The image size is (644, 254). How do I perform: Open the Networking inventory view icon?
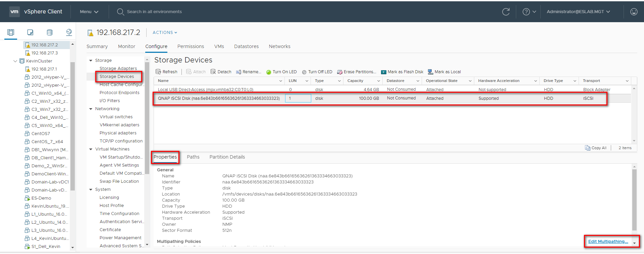click(x=69, y=32)
